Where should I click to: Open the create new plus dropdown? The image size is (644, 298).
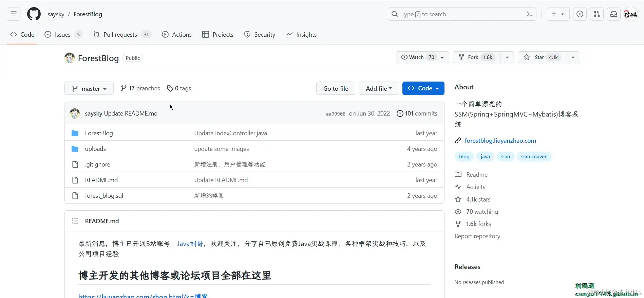(558, 14)
